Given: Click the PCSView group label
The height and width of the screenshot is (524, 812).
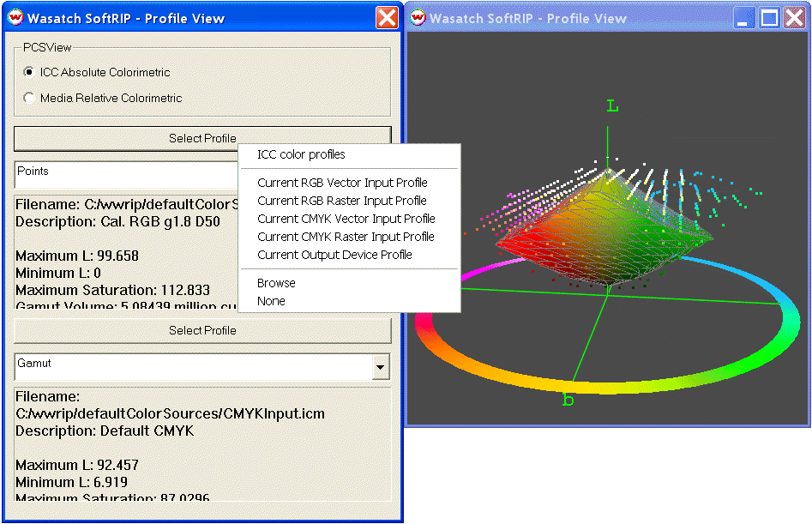Looking at the screenshot, I should 47,48.
